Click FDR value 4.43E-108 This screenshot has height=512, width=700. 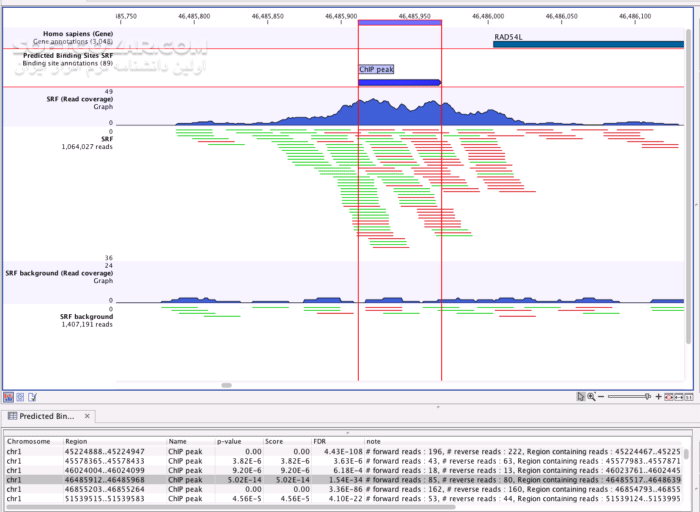pyautogui.click(x=344, y=451)
